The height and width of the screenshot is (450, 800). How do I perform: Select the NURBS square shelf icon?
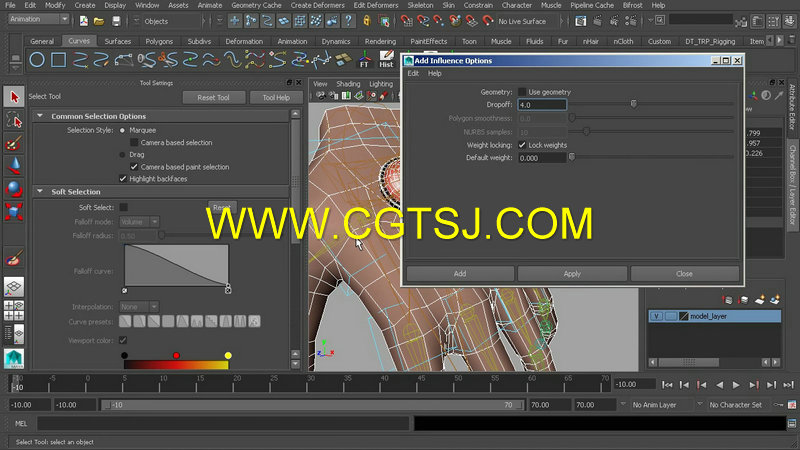pos(59,60)
